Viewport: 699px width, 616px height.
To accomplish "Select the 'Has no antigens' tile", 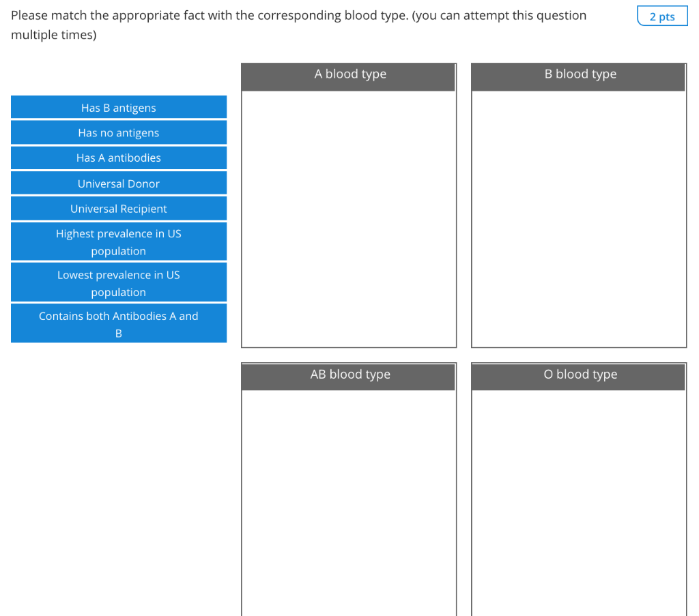I will click(x=119, y=132).
